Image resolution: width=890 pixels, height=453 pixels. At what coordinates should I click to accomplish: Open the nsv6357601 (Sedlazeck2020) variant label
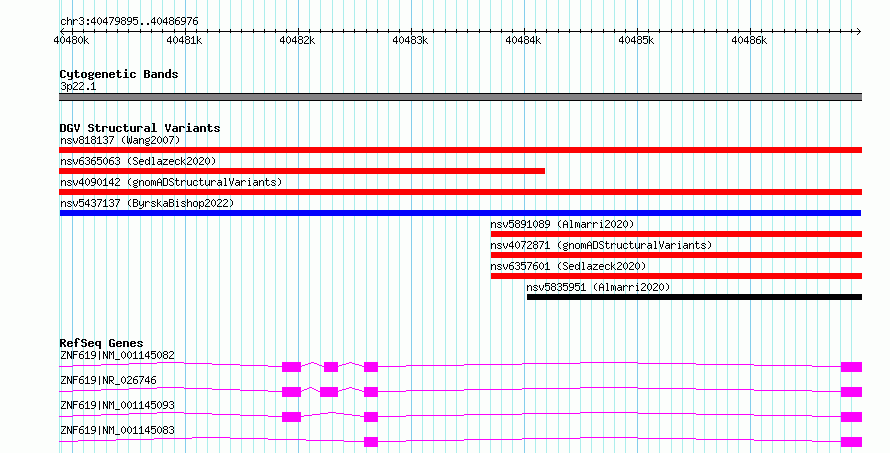[x=568, y=266]
